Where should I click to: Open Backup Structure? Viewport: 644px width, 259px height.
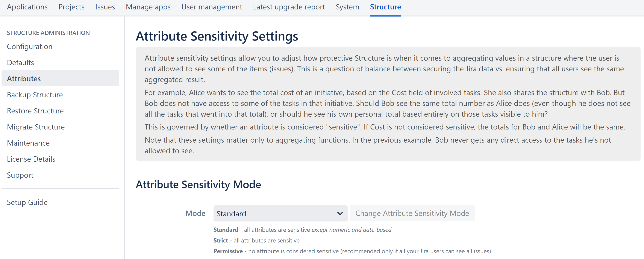(x=35, y=95)
